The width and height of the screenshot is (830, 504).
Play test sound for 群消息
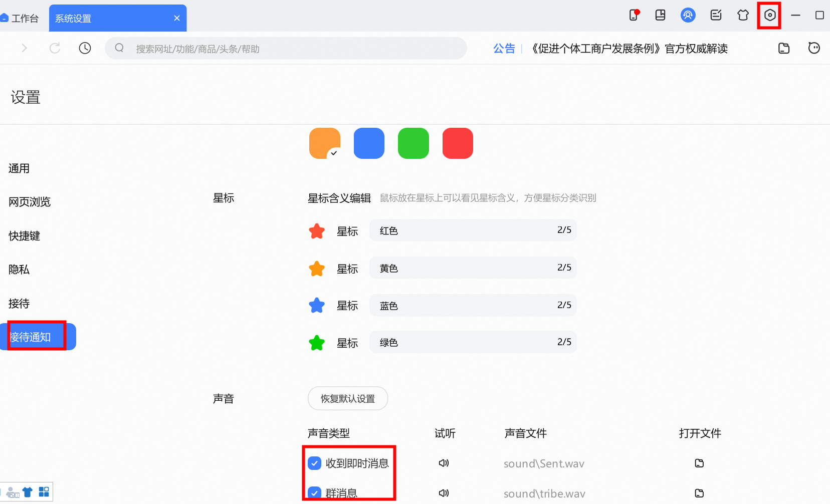coord(444,493)
